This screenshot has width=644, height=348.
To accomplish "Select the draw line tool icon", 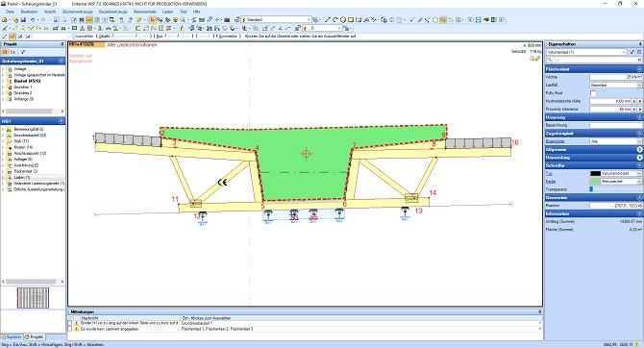I will coord(328,20).
